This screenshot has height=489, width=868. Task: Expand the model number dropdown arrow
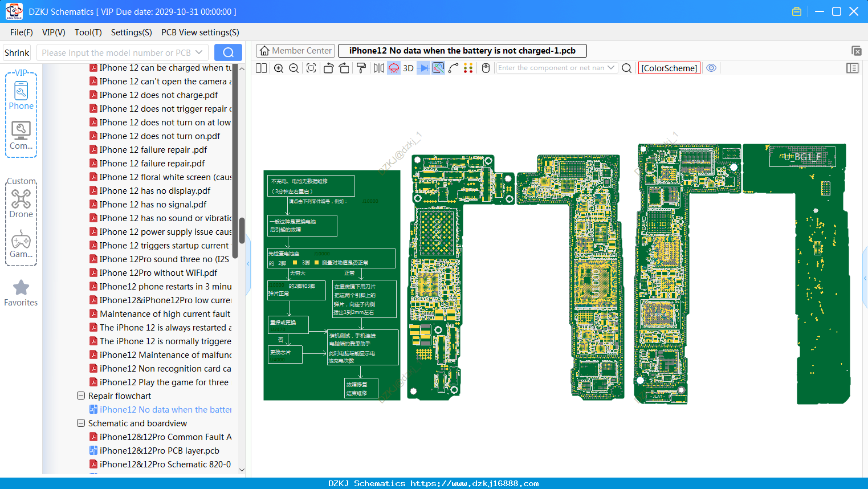tap(199, 52)
